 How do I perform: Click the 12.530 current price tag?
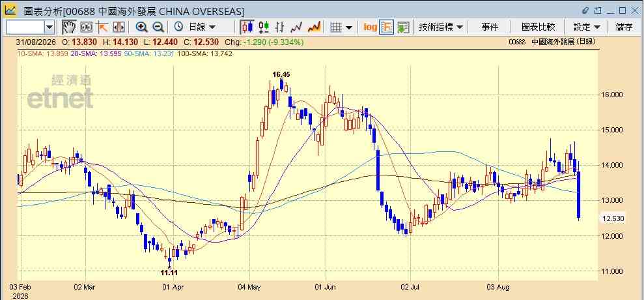pyautogui.click(x=613, y=219)
